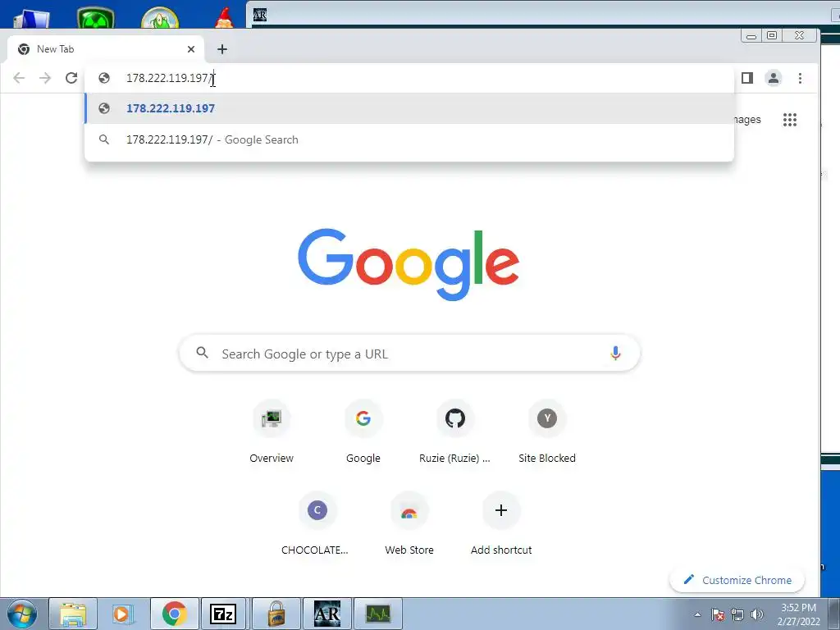Open the green graph monitor taskbar icon

point(377,614)
